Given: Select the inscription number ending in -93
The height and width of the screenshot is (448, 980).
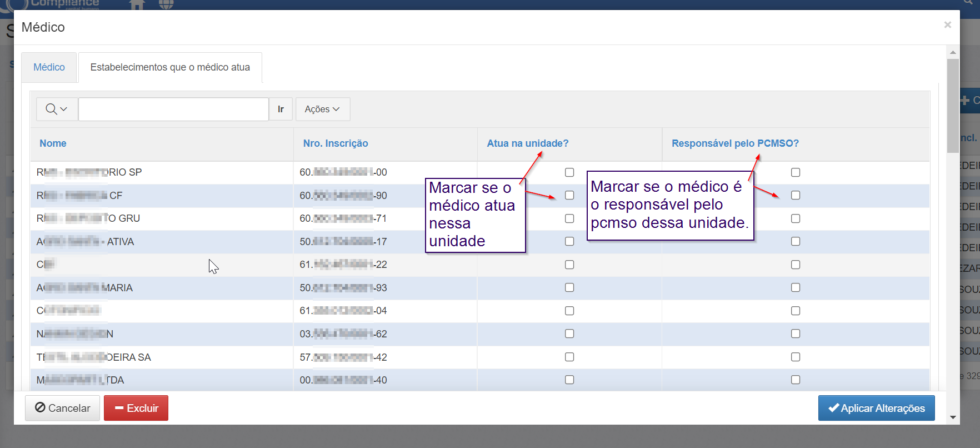Looking at the screenshot, I should (x=343, y=288).
